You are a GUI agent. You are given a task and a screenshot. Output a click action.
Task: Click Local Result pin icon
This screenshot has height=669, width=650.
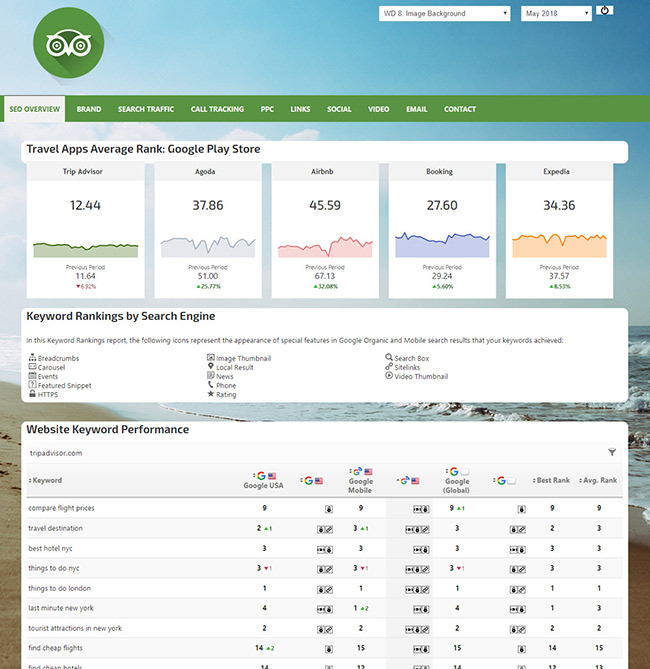point(210,366)
